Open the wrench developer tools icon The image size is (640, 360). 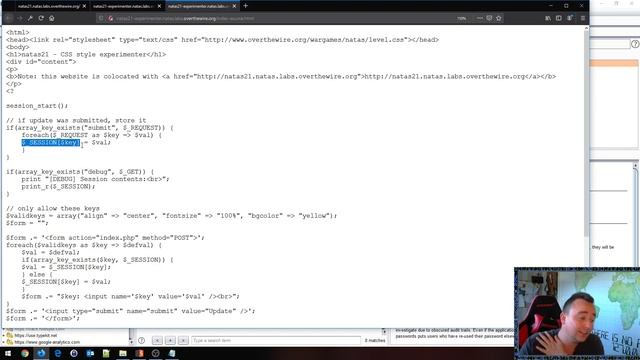click(30, 18)
